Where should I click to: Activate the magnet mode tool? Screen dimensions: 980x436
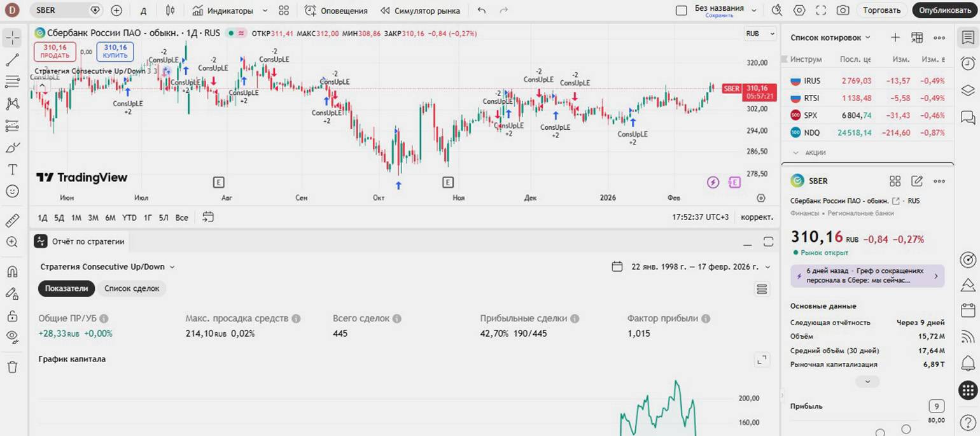(12, 272)
